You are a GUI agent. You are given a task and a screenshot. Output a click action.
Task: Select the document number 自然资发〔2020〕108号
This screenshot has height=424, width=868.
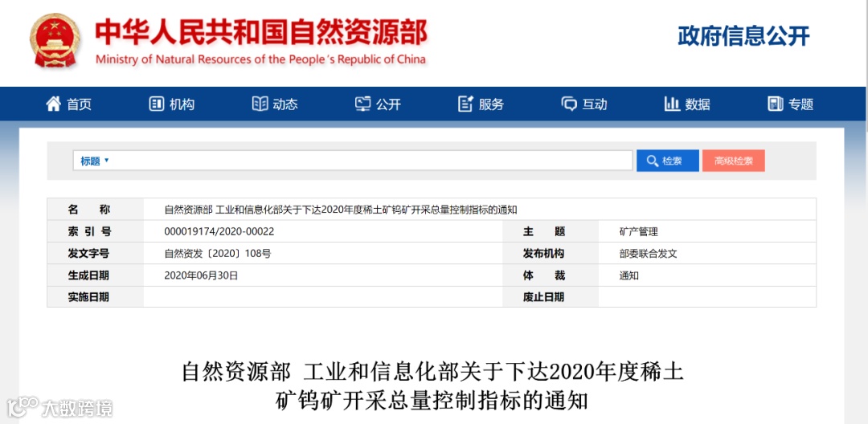click(218, 254)
